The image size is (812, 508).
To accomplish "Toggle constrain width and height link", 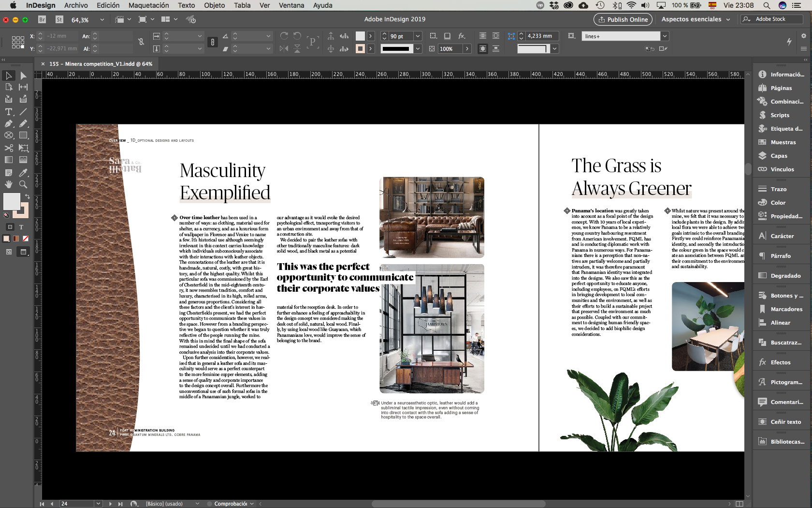I will click(x=141, y=42).
